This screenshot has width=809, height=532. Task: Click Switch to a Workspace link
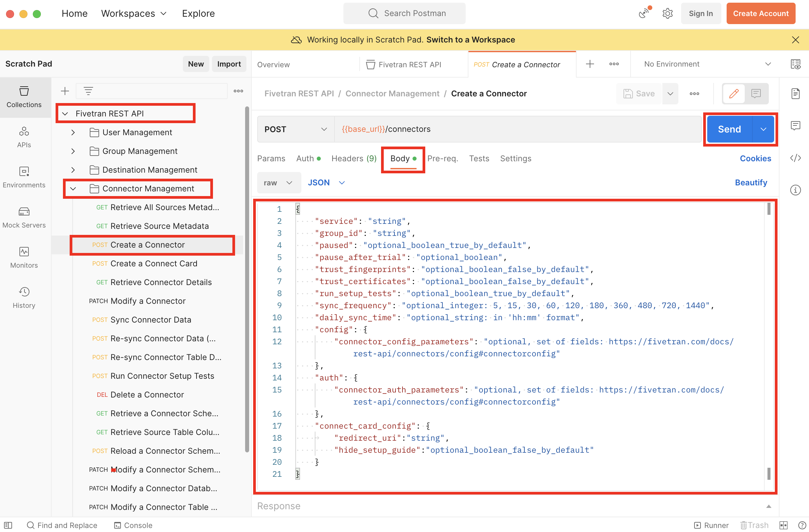click(x=470, y=40)
